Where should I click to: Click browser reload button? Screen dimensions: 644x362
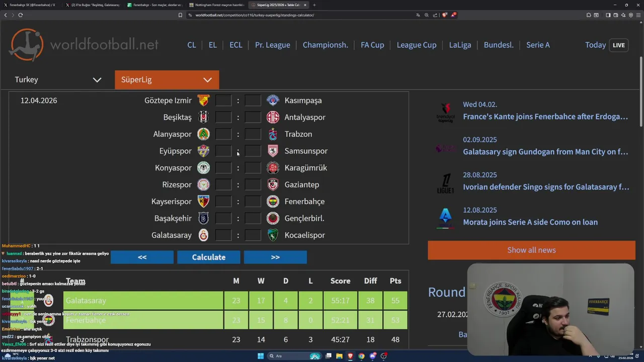pyautogui.click(x=20, y=15)
